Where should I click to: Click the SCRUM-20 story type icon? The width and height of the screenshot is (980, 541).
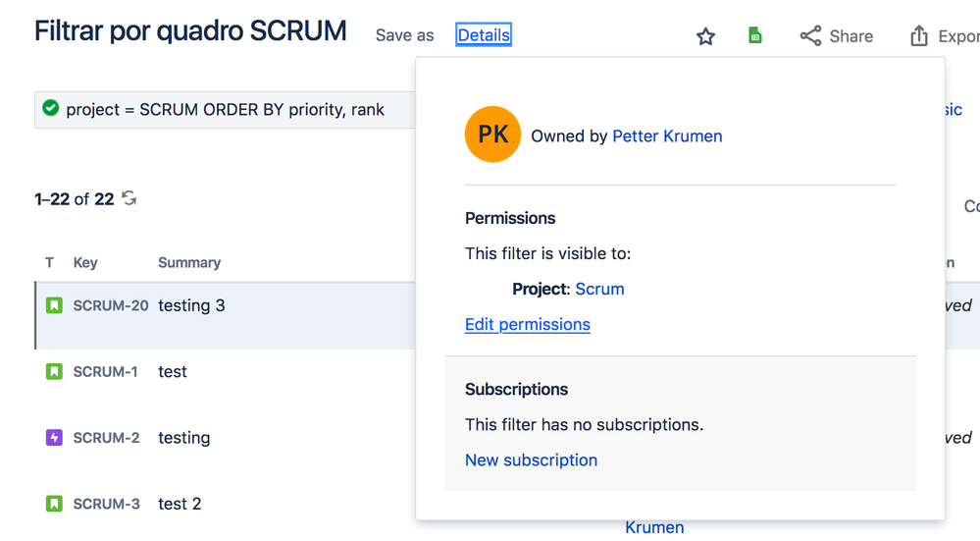[x=54, y=305]
